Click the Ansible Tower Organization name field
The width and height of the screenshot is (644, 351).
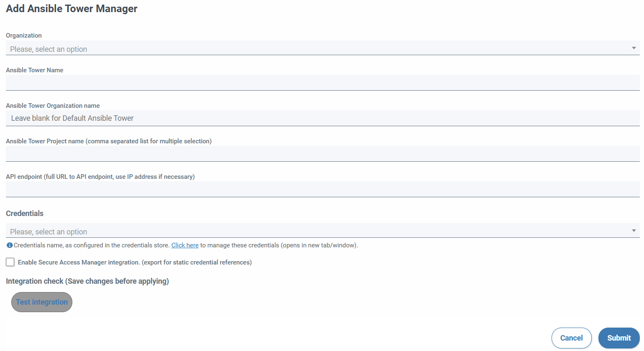[x=322, y=118]
